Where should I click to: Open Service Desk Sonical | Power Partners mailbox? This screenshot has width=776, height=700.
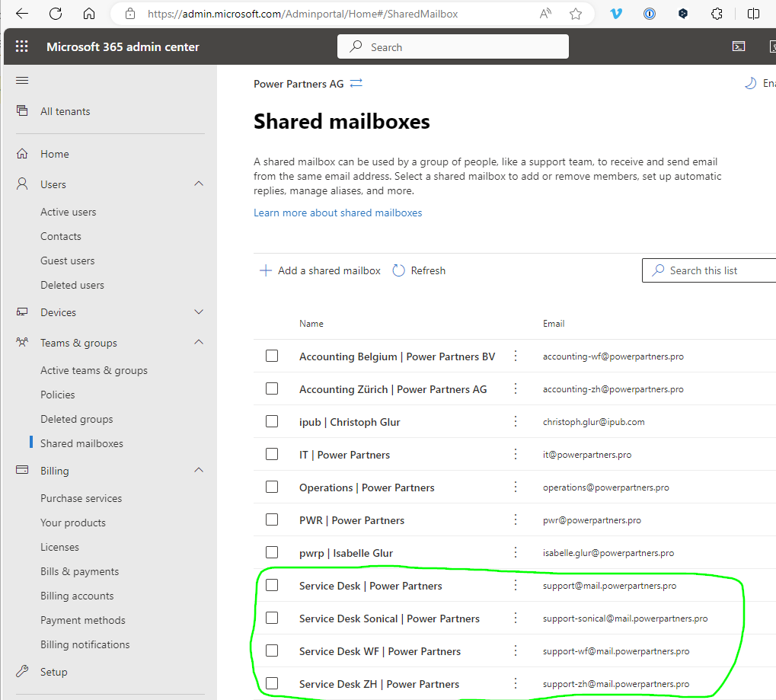click(x=389, y=618)
